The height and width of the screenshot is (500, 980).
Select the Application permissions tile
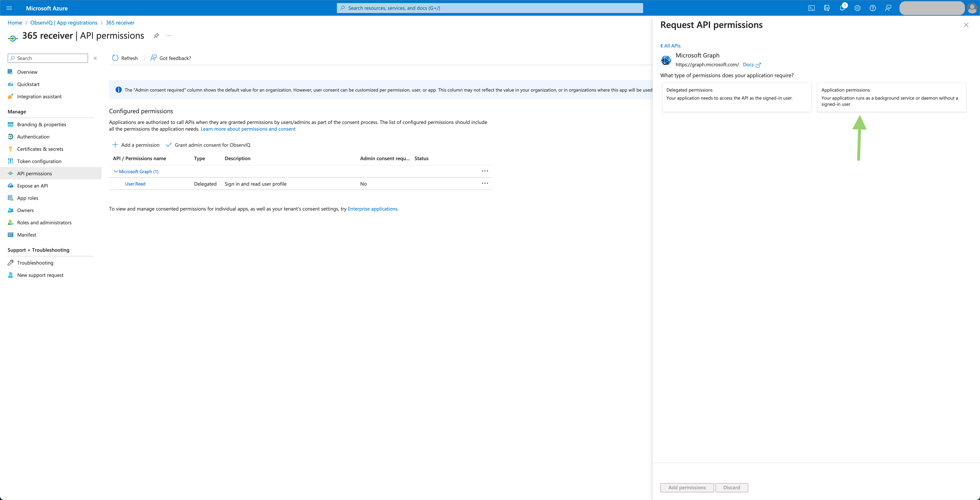pyautogui.click(x=891, y=97)
